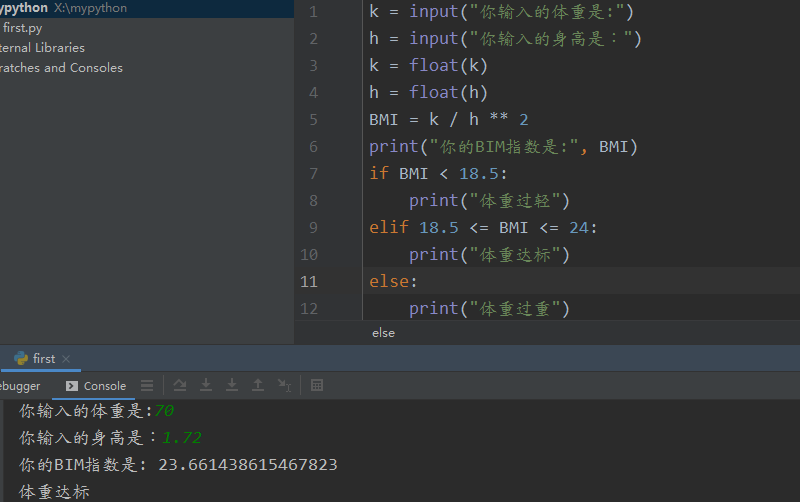Image resolution: width=800 pixels, height=502 pixels.
Task: Open the Evaluate Expression calculator icon
Action: tap(317, 385)
